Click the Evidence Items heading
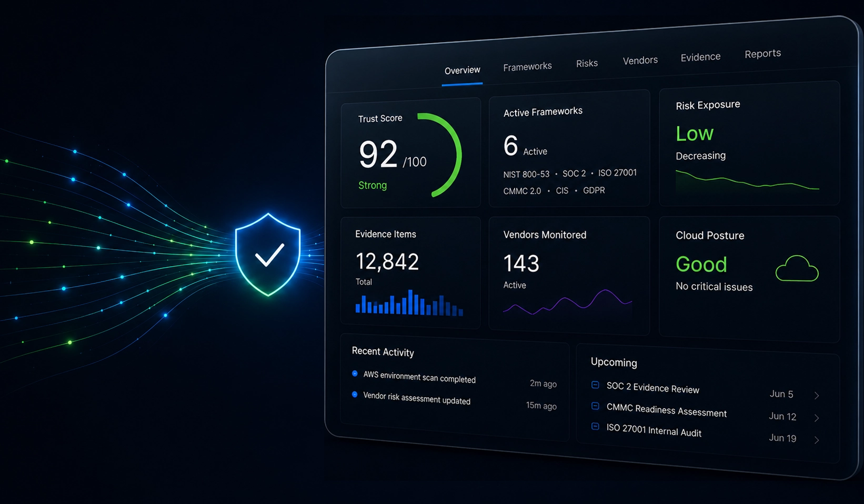The height and width of the screenshot is (504, 864). [x=386, y=234]
